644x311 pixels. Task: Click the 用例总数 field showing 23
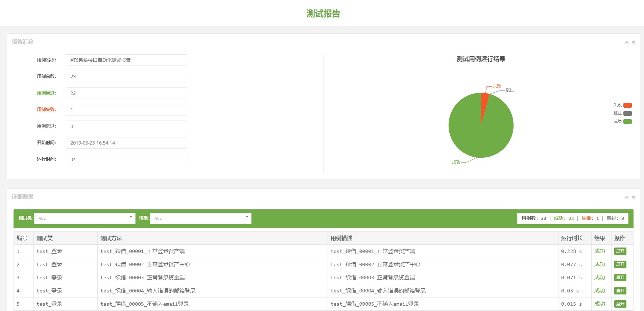click(x=126, y=77)
